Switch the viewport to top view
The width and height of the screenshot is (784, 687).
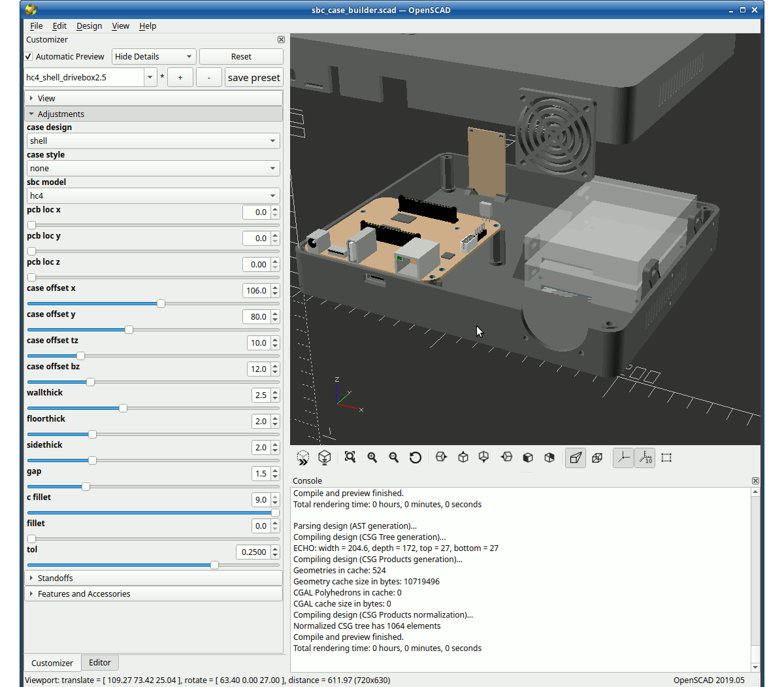pyautogui.click(x=463, y=458)
